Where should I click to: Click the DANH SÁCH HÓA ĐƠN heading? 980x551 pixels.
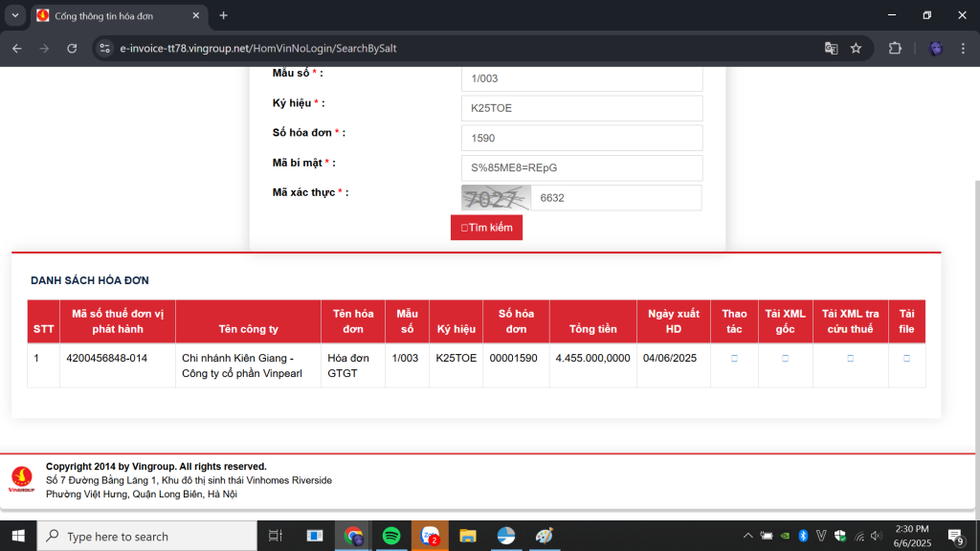click(90, 280)
